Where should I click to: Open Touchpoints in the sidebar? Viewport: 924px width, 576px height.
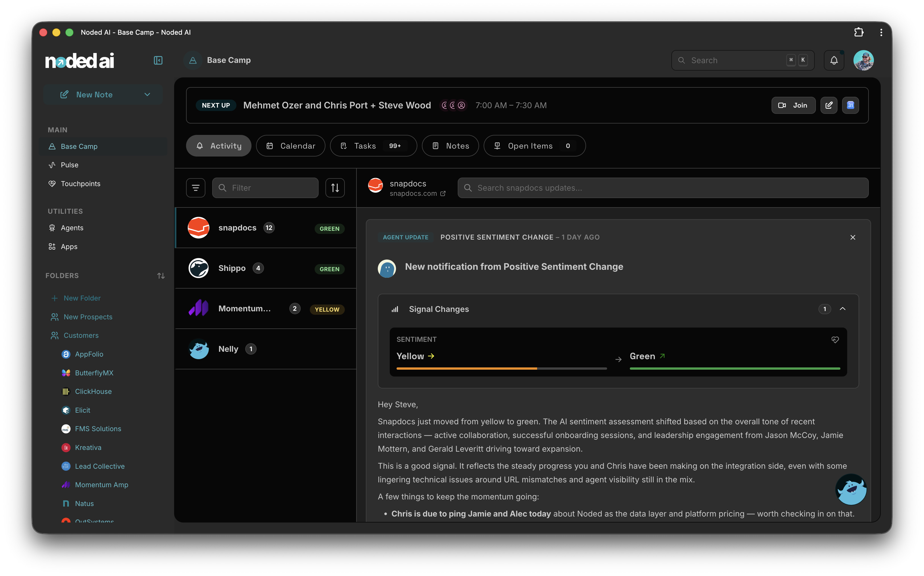(103, 184)
